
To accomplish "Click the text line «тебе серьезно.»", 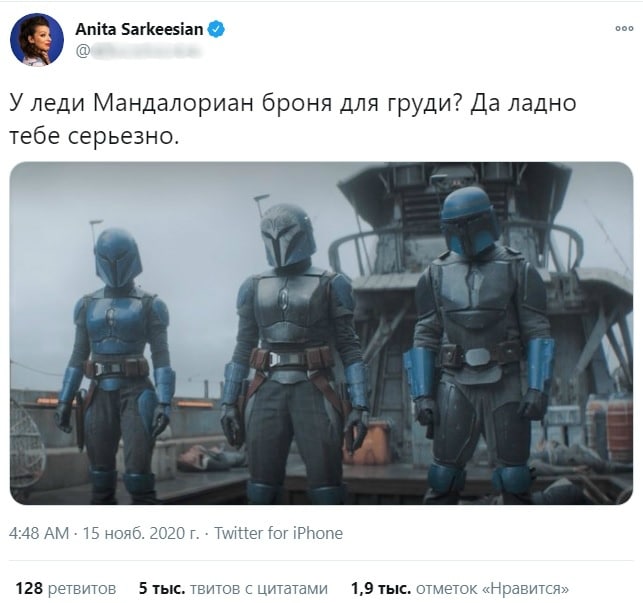I will pyautogui.click(x=94, y=137).
